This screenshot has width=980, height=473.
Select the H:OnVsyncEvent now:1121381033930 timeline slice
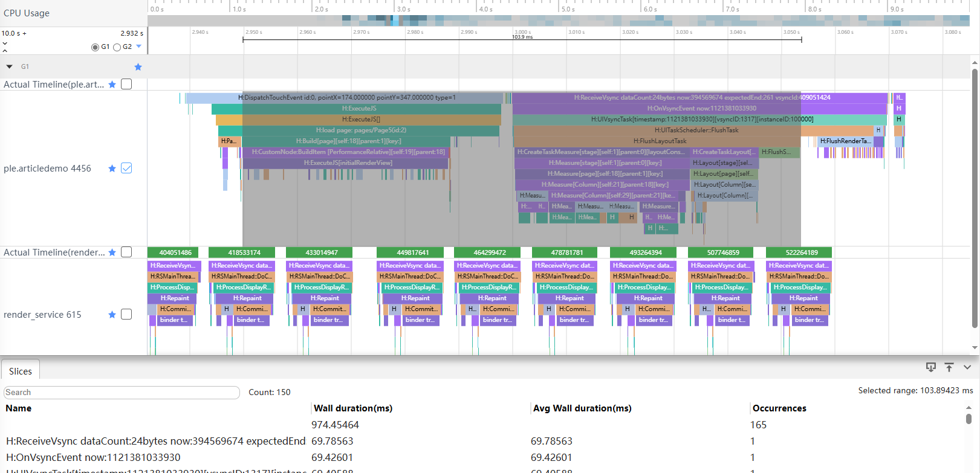tap(700, 108)
